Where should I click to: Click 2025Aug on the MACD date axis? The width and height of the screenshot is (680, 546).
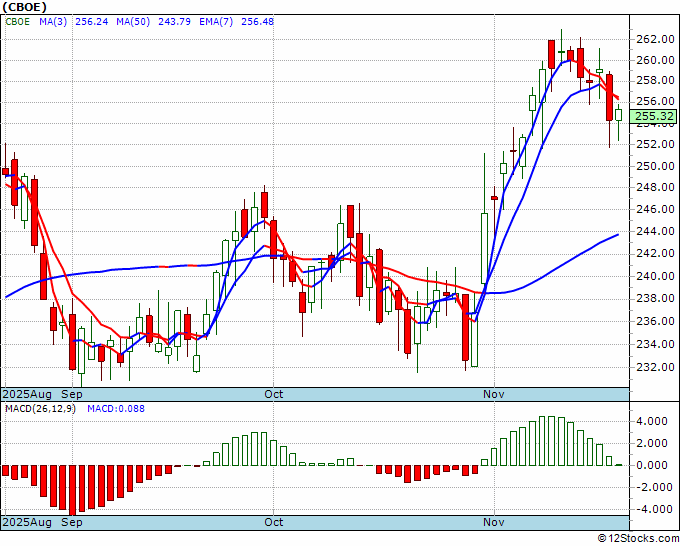(27, 522)
